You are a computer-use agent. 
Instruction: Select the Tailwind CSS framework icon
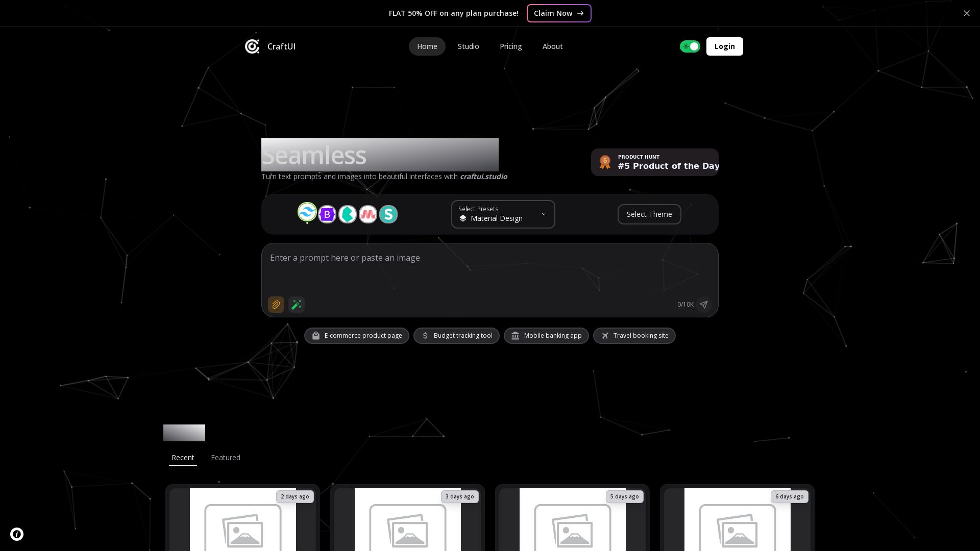point(307,212)
